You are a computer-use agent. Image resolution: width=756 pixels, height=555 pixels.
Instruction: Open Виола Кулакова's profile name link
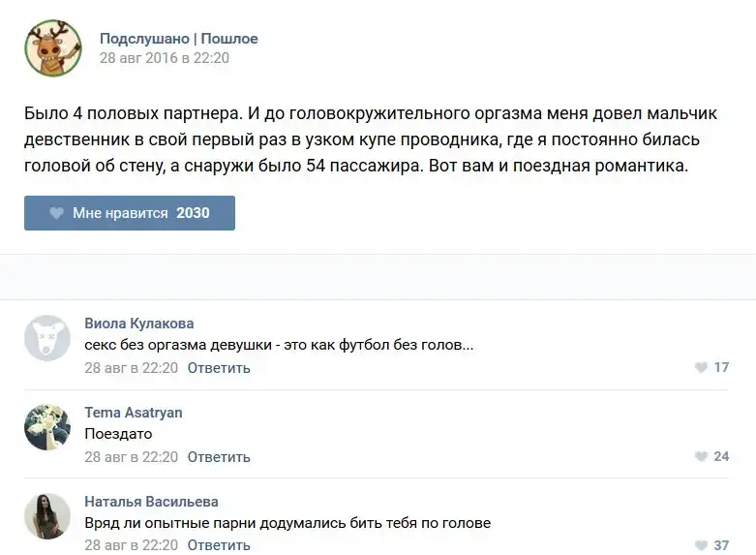point(138,324)
